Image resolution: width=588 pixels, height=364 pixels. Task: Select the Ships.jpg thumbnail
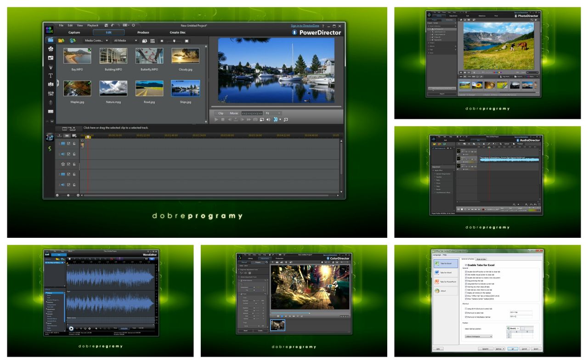(x=186, y=88)
